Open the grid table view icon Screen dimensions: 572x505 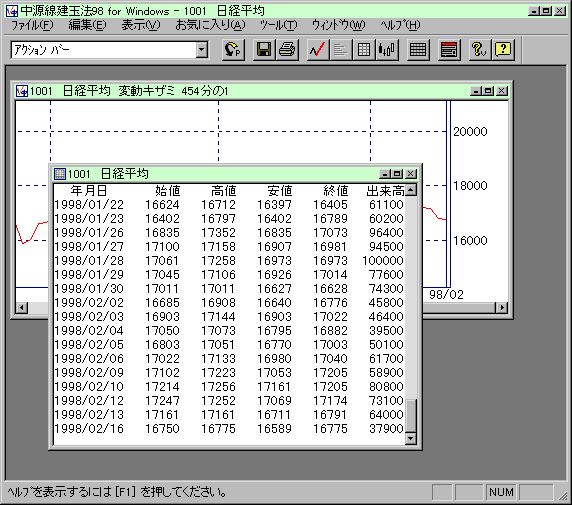[x=363, y=49]
